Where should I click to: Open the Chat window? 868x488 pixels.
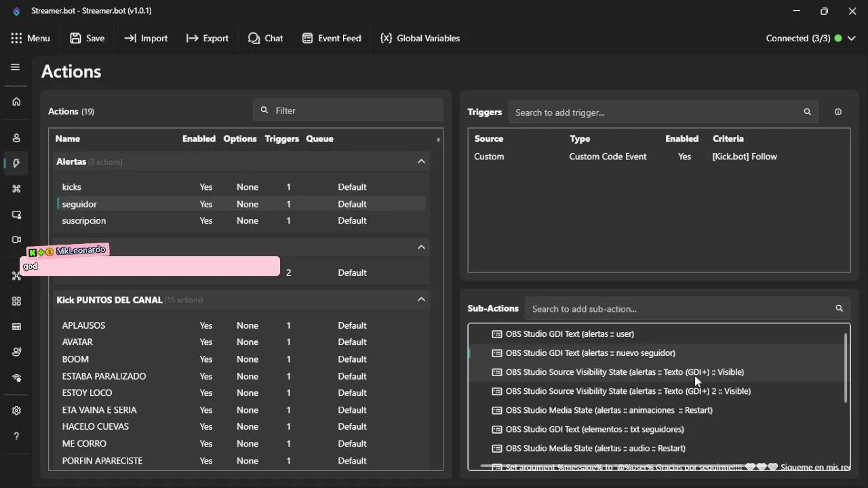click(266, 39)
